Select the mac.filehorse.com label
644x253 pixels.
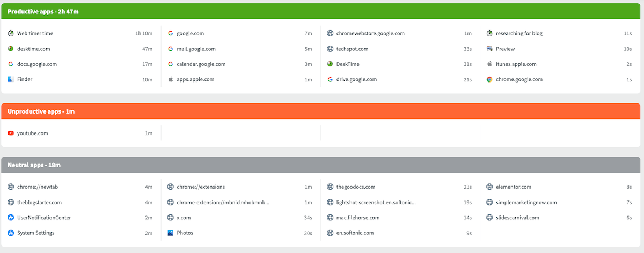coord(358,218)
